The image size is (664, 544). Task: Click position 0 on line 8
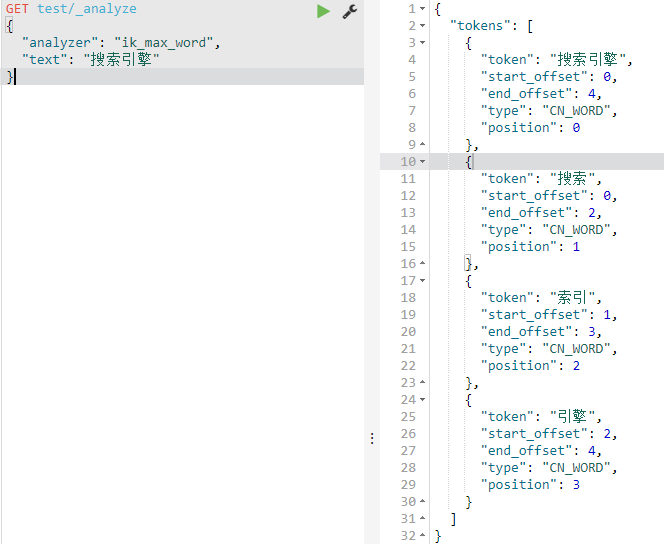(576, 128)
